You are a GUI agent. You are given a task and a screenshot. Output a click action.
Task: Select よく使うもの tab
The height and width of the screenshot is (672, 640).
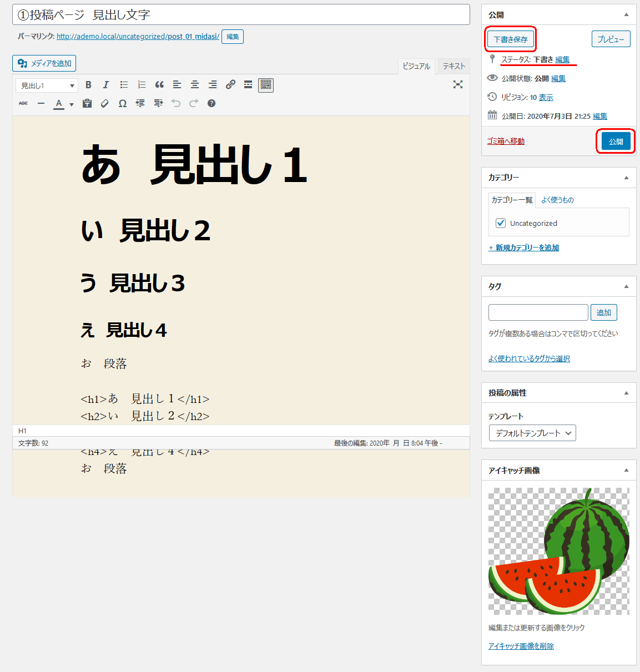click(x=557, y=200)
